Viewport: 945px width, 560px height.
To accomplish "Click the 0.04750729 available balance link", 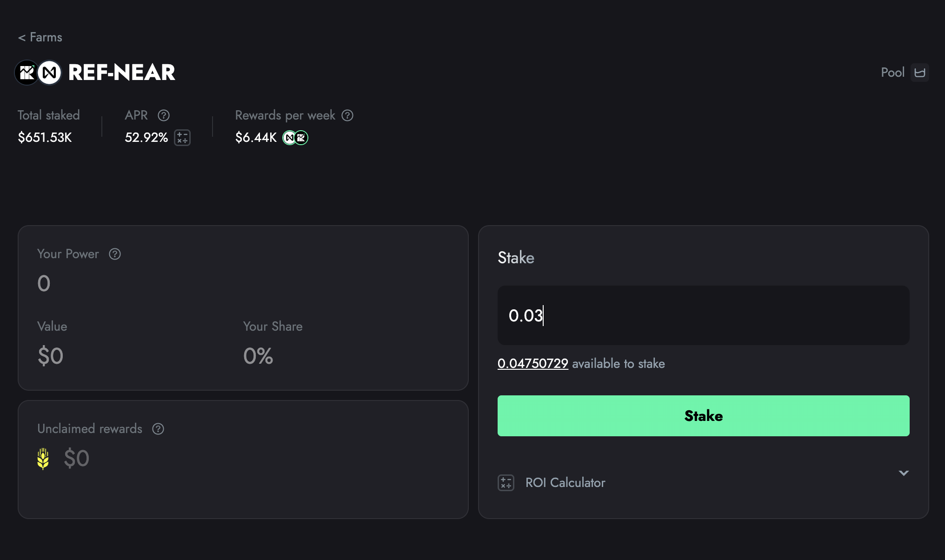I will click(x=532, y=364).
